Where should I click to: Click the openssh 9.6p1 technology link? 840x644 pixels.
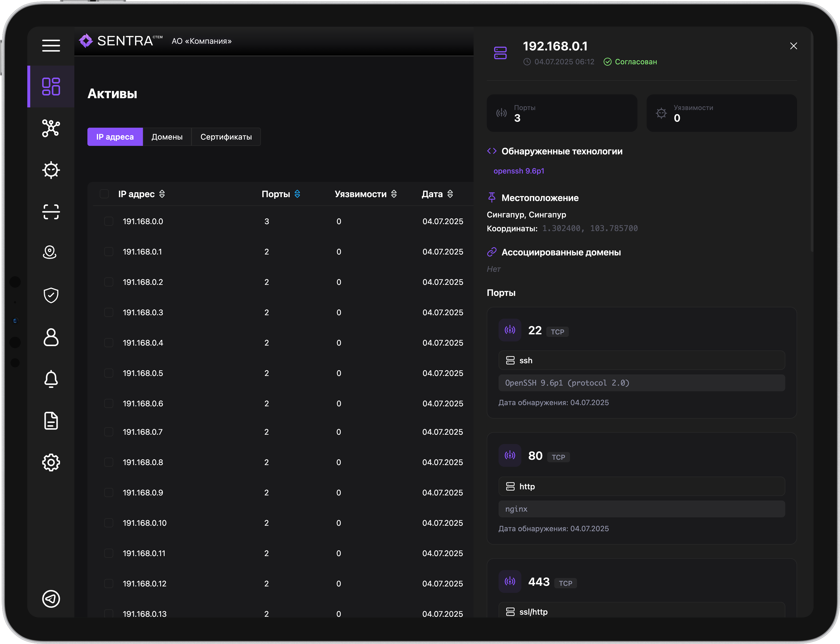coord(519,171)
